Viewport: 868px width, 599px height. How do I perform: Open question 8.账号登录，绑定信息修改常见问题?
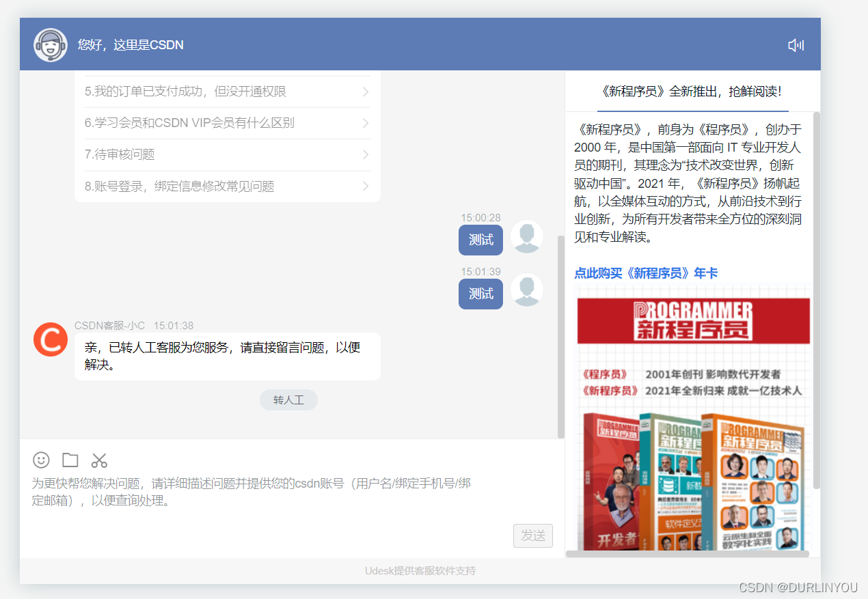[228, 186]
